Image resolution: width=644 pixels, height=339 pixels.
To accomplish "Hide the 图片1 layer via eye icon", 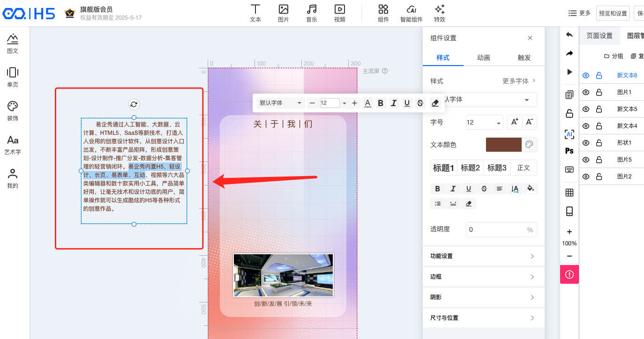I will [x=586, y=92].
